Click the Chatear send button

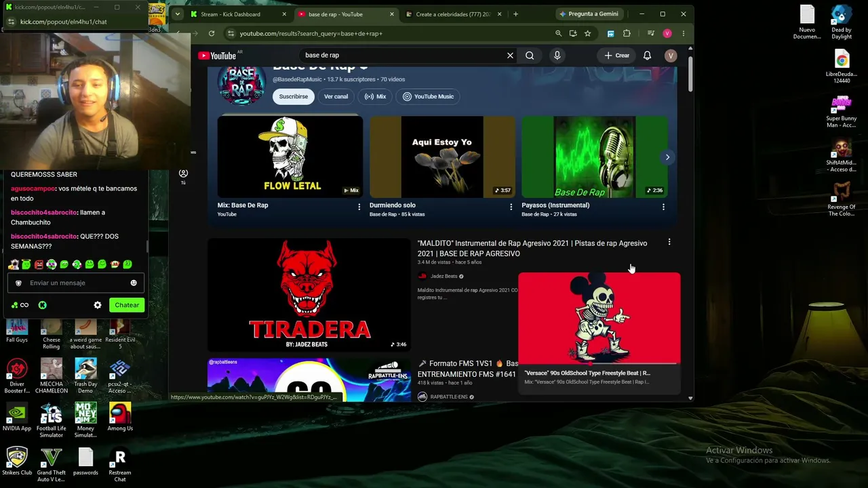[x=127, y=305]
